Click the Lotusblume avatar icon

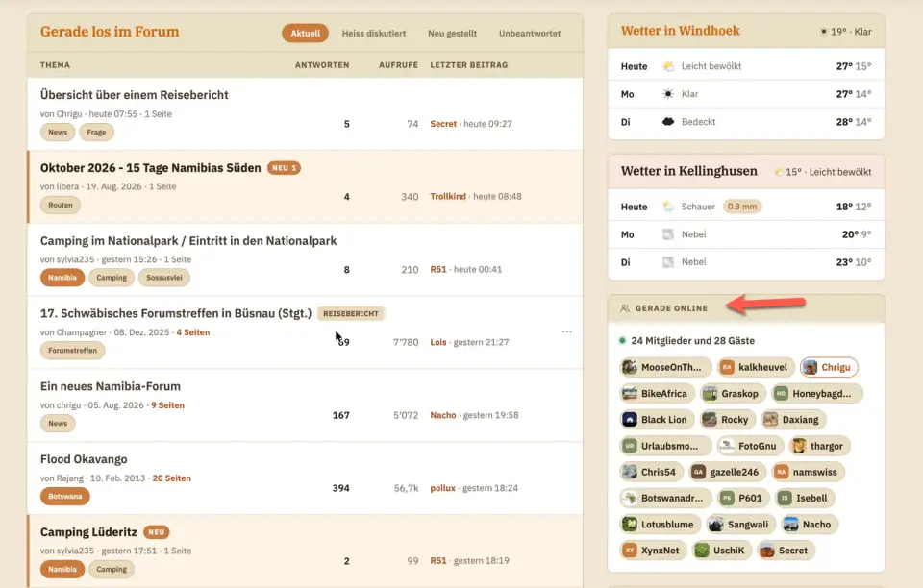pyautogui.click(x=629, y=525)
